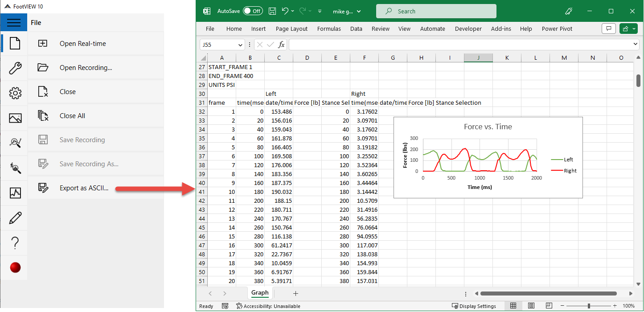Open the gear settings sidebar icon
This screenshot has width=644, height=312.
pyautogui.click(x=15, y=93)
